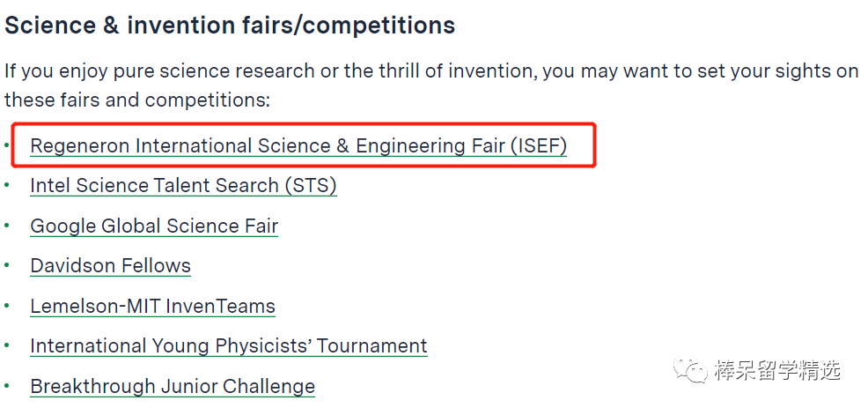Open the Breakthrough Junior Challenge link
The height and width of the screenshot is (408, 868).
coord(173,386)
